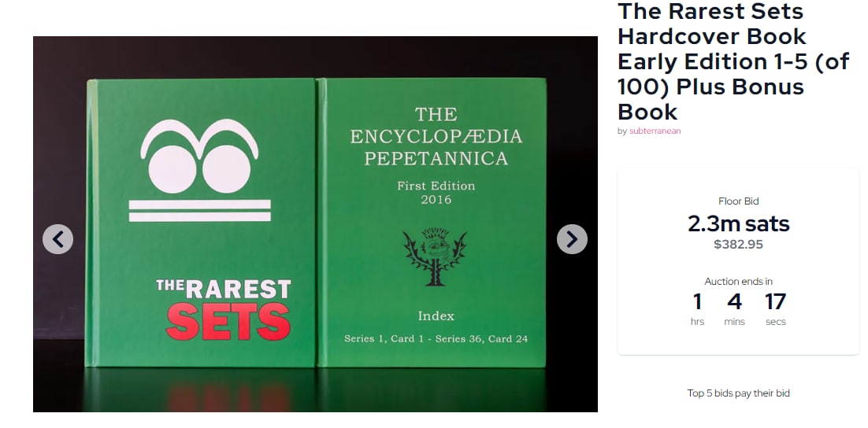
Task: Click the mins countdown value
Action: [735, 302]
